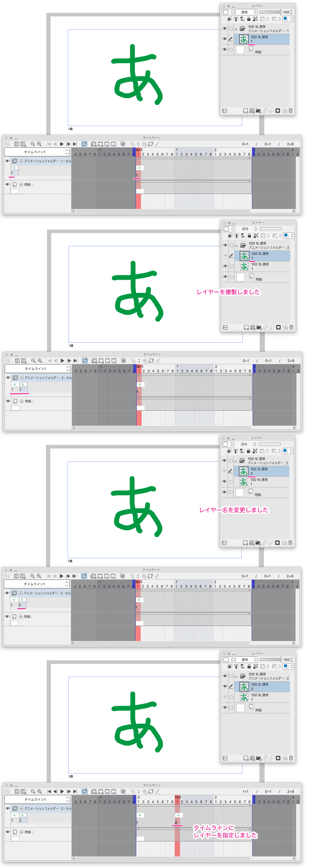Click horizontal scrollbar of アニメーションフォルダー：1：セル timeline

(163, 211)
